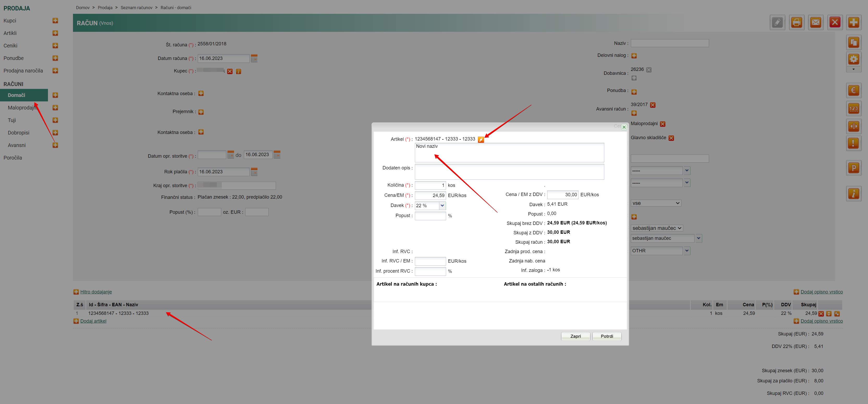Open the Davek 22 % dropdown
The height and width of the screenshot is (404, 868).
point(442,206)
